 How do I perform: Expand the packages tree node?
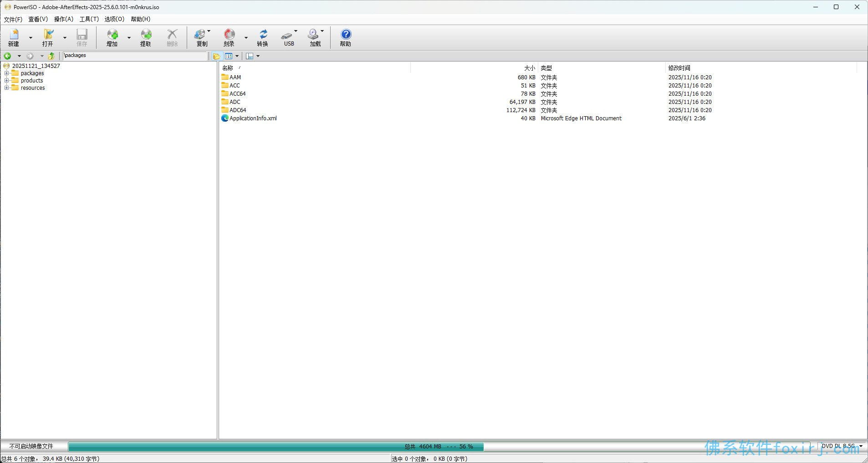click(x=6, y=73)
